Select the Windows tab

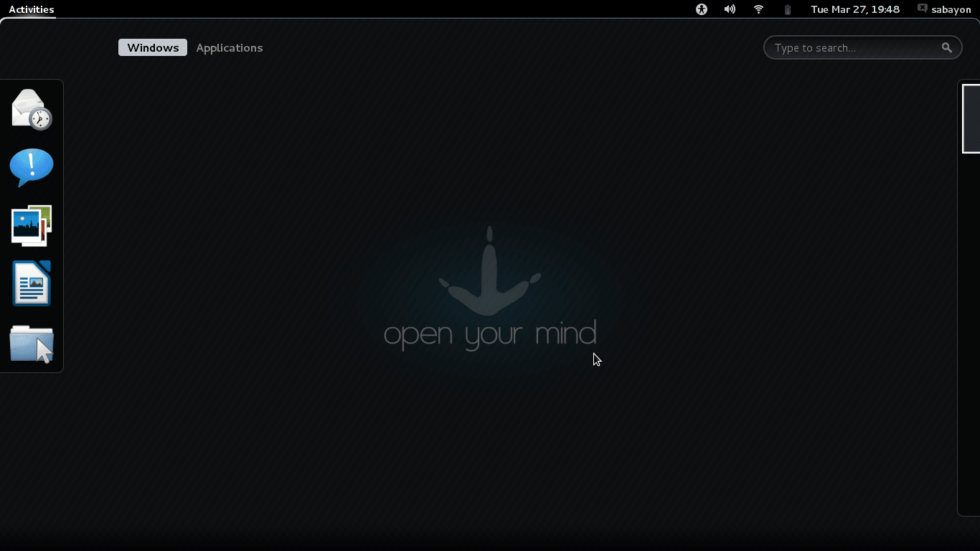coord(153,47)
